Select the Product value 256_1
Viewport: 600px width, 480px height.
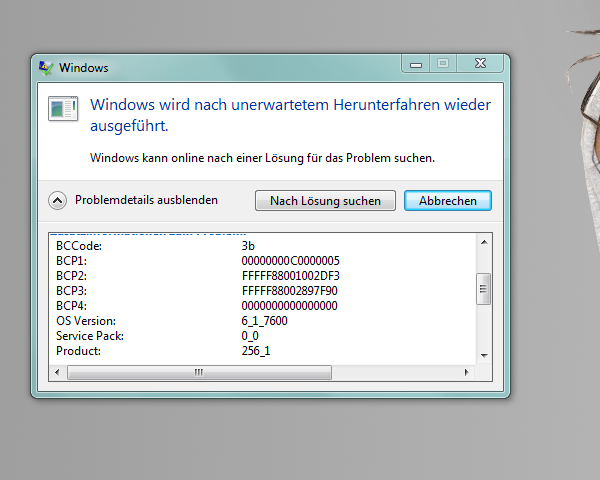pyautogui.click(x=256, y=351)
